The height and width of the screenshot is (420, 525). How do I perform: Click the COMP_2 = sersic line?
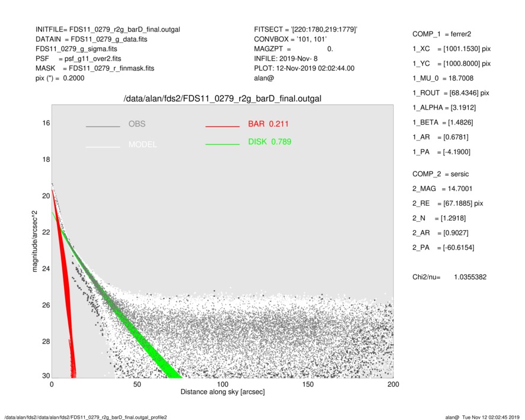point(441,174)
